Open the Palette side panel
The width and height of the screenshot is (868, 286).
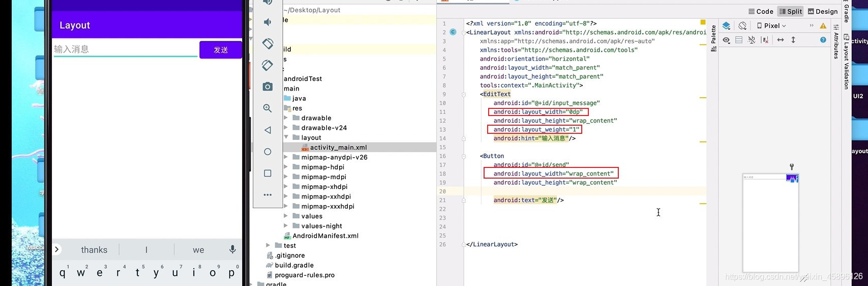pyautogui.click(x=713, y=38)
